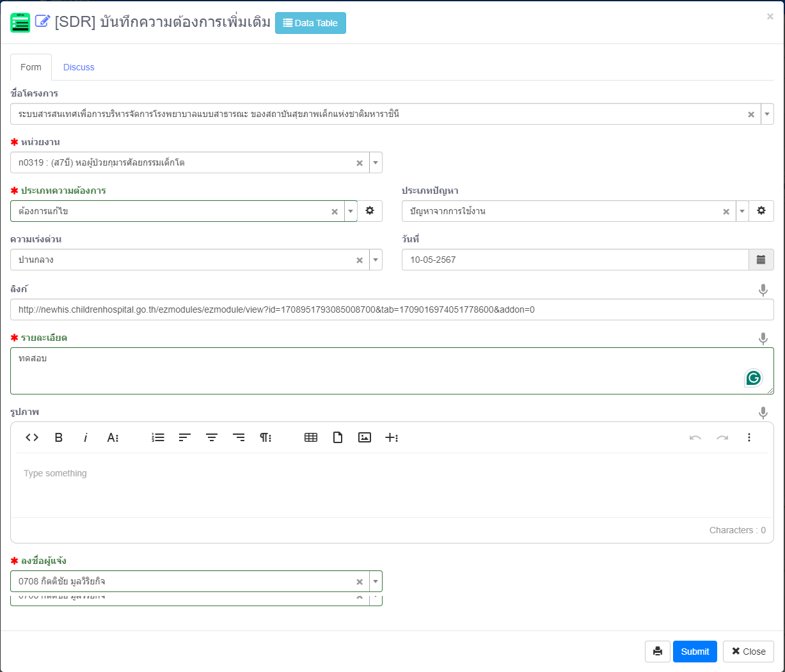Open more options in editor toolbar
This screenshot has width=785, height=672.
click(749, 437)
